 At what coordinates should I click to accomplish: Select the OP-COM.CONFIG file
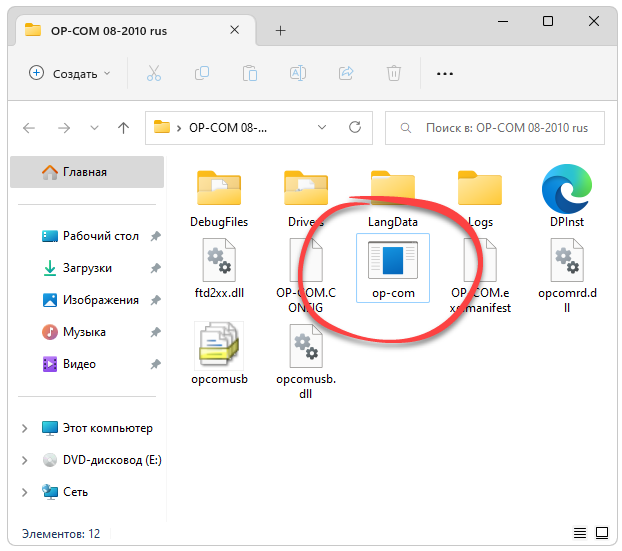coord(306,276)
